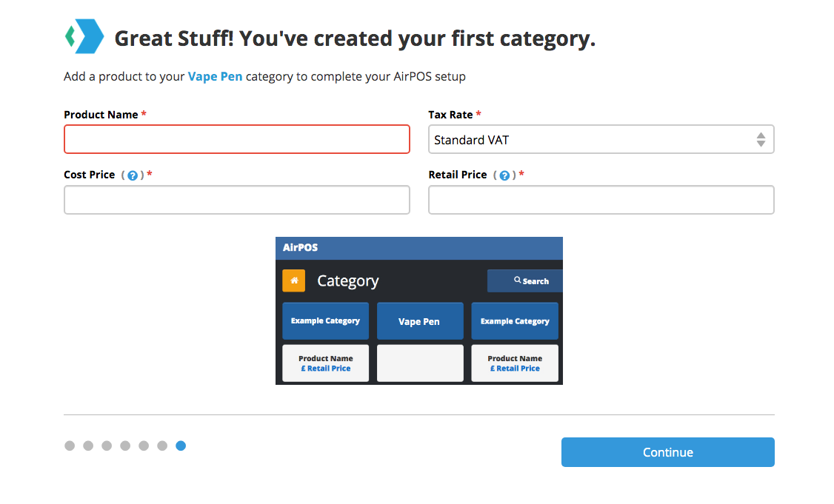Focus the Retail Price input field

click(601, 200)
